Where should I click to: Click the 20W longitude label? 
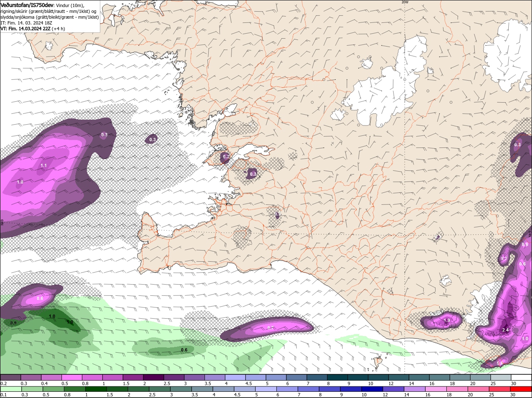405,2
